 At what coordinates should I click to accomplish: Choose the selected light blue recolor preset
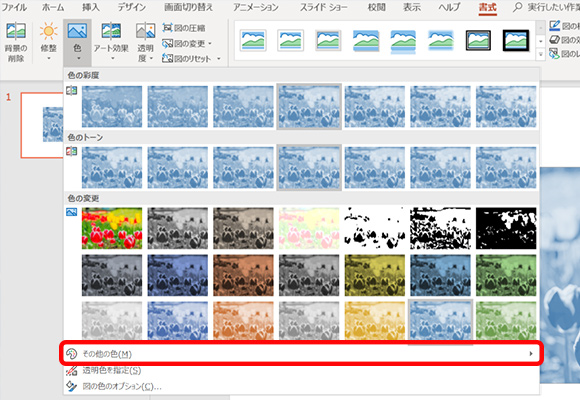point(441,320)
